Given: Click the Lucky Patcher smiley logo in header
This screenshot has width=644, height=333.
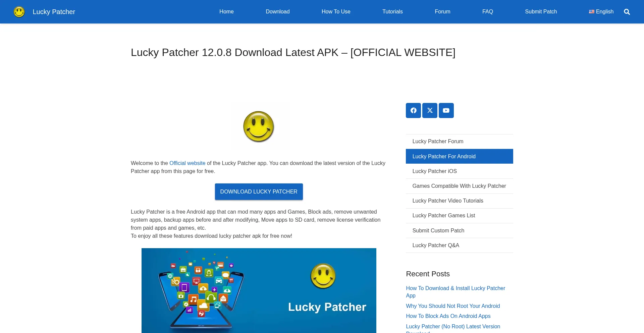Looking at the screenshot, I should coord(19,12).
